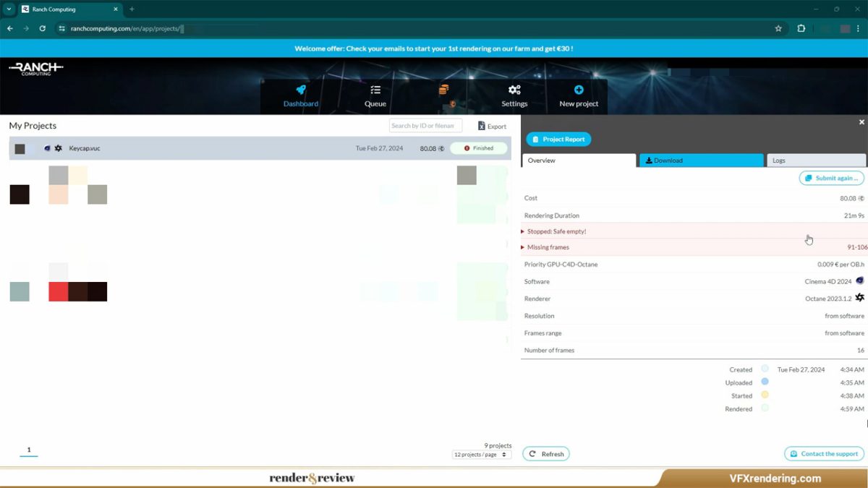Expand the Missing frames row
This screenshot has width=868, height=488.
[x=523, y=247]
